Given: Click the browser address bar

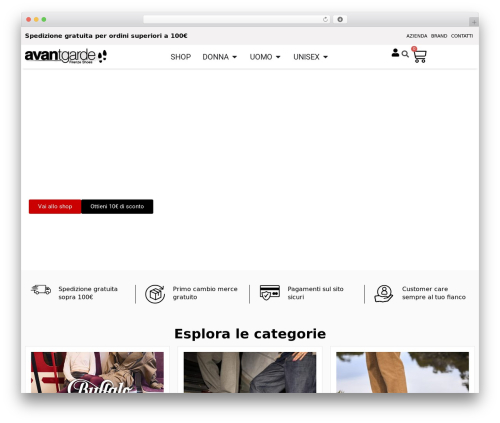Looking at the screenshot, I should [x=237, y=20].
